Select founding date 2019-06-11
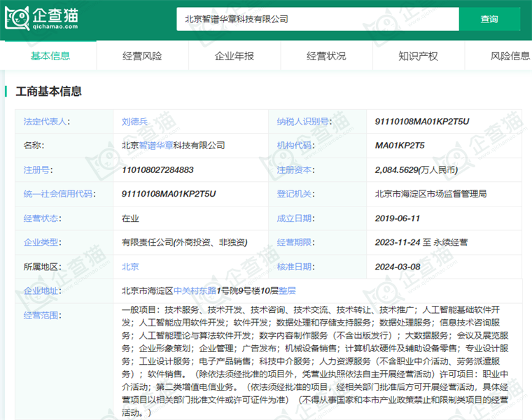The width and height of the screenshot is (532, 420). [398, 218]
